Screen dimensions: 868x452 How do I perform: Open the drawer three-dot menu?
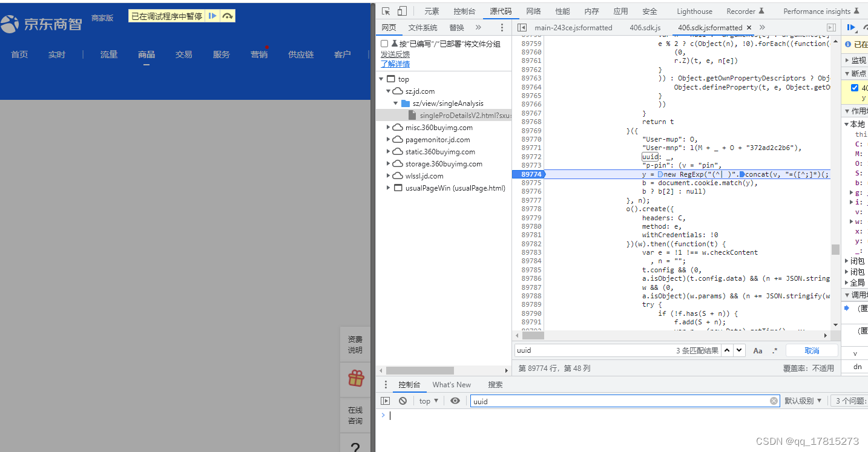tap(386, 385)
